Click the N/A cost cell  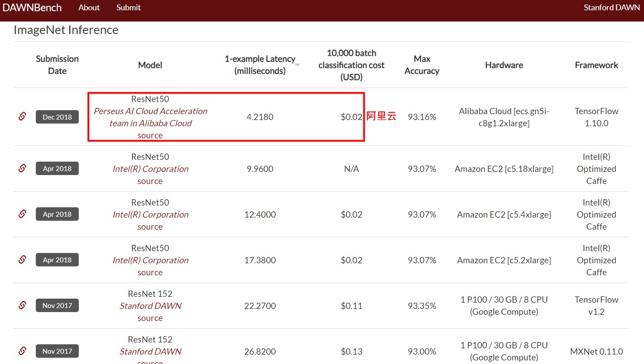(351, 169)
